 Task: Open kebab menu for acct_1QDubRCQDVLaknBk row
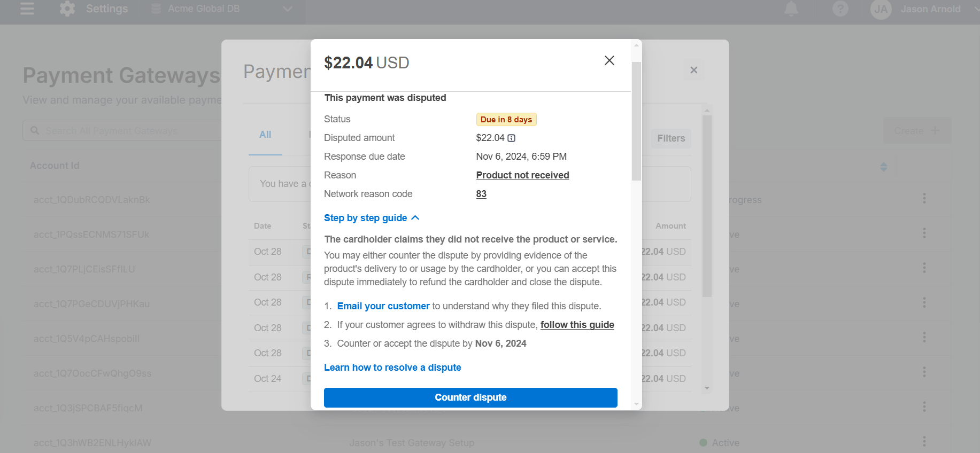923,199
